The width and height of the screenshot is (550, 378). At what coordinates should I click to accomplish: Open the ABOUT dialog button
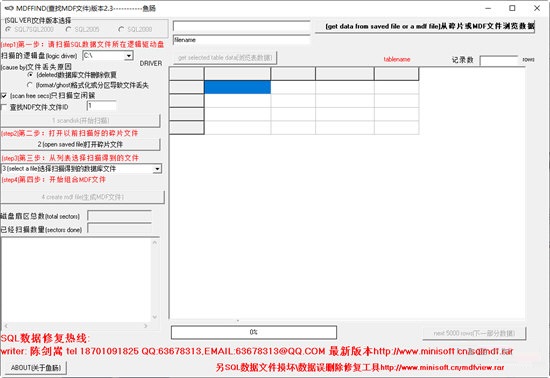point(36,367)
